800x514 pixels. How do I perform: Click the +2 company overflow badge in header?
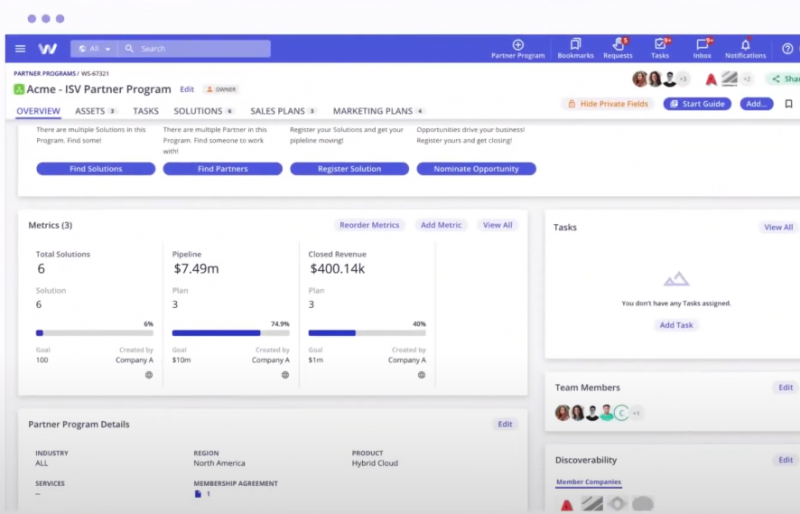(x=747, y=79)
